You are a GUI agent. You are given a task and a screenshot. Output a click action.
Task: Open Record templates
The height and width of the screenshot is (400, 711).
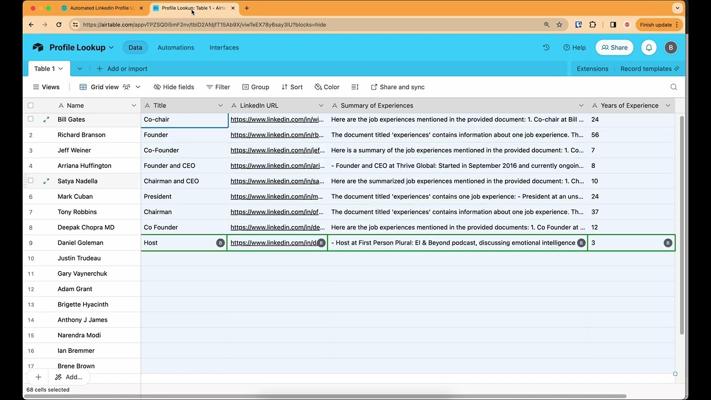[649, 68]
